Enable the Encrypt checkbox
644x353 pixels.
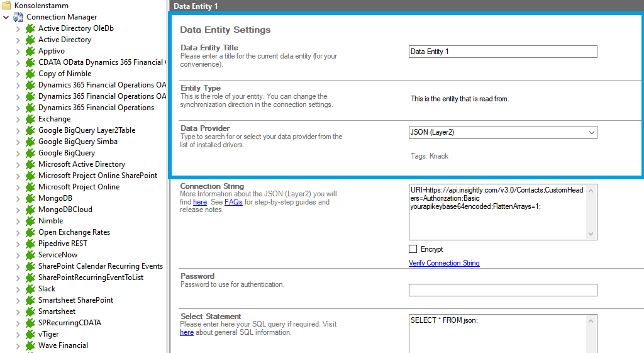[x=413, y=249]
